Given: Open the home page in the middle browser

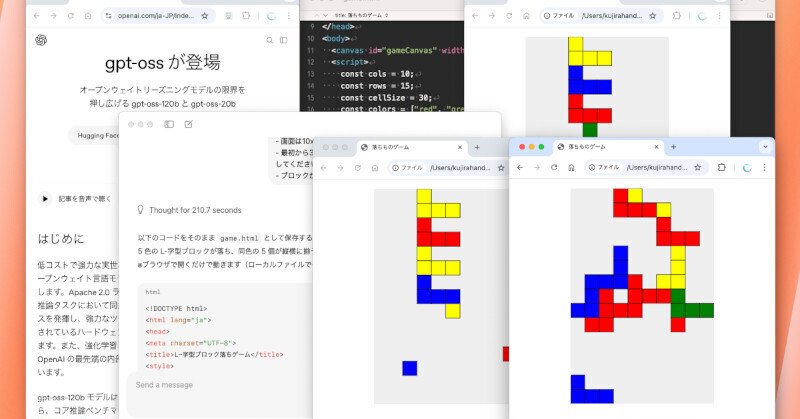Looking at the screenshot, I should coord(375,168).
